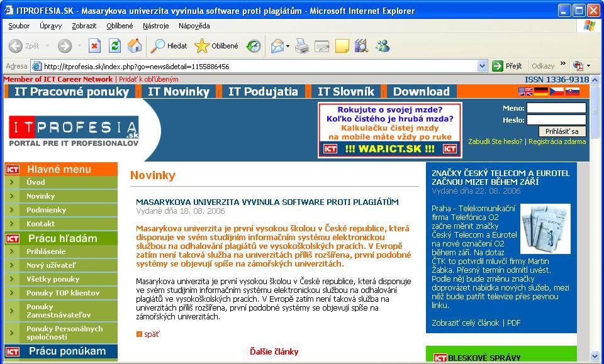Print the page with the printer icon
This screenshot has height=364, width=604.
click(x=302, y=46)
